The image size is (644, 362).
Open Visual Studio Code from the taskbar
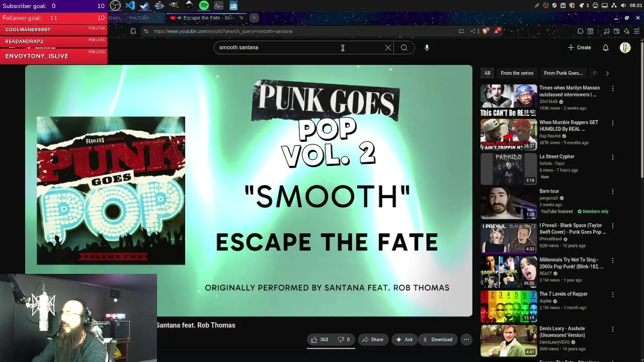point(130,6)
